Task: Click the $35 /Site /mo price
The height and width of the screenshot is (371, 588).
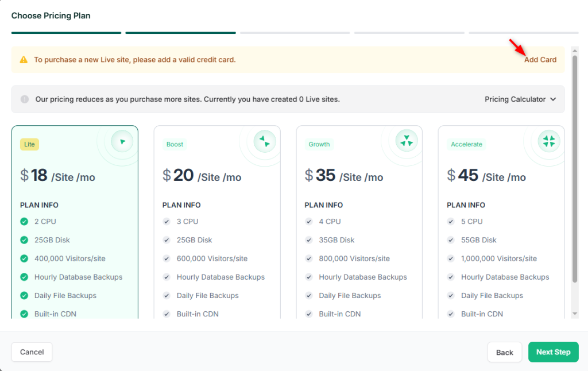Action: [344, 176]
